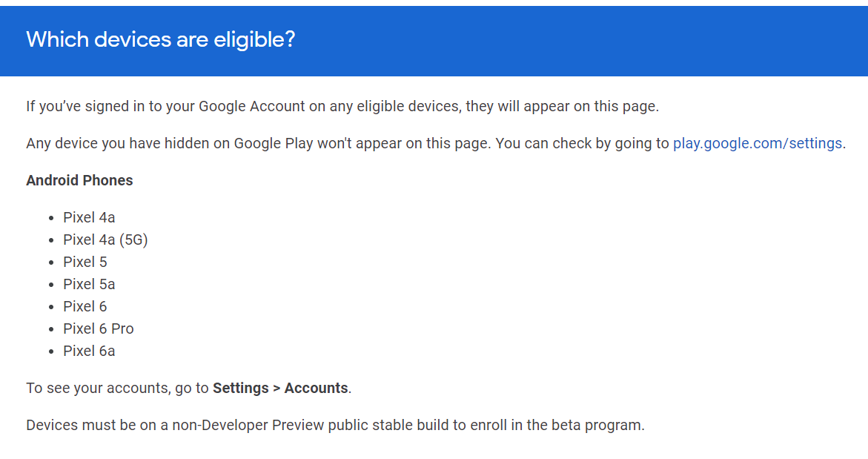Click the Pixel 5 list entry

click(x=85, y=262)
